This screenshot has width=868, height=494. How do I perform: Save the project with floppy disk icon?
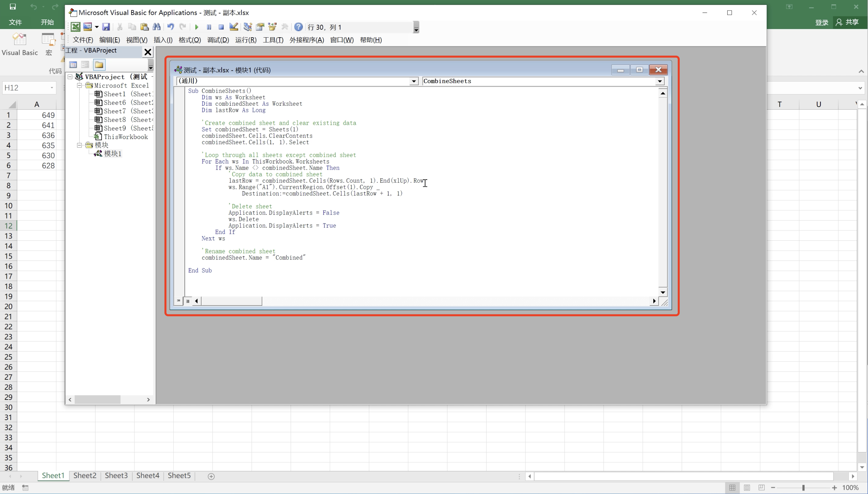106,27
